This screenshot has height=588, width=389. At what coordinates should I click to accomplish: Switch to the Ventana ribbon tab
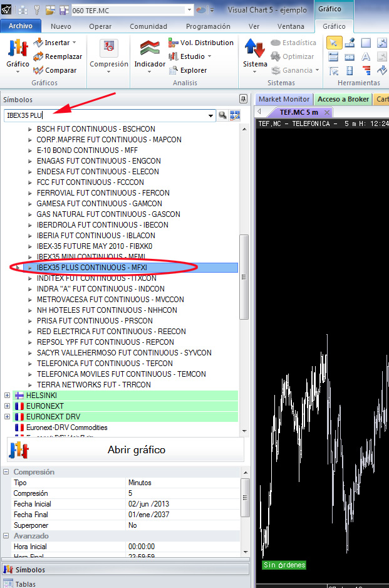coord(291,26)
